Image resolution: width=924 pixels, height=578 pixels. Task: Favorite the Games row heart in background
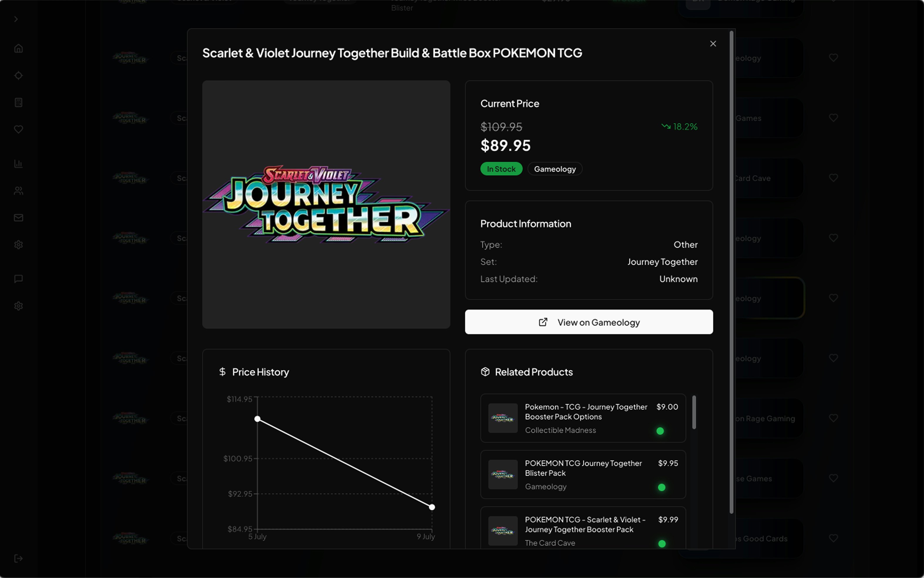coord(833,118)
